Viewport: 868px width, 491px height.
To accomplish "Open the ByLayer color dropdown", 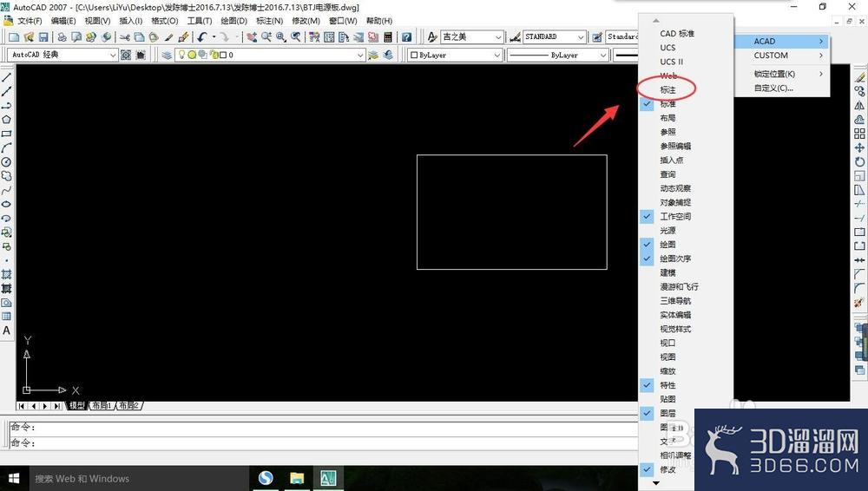I will pos(497,55).
